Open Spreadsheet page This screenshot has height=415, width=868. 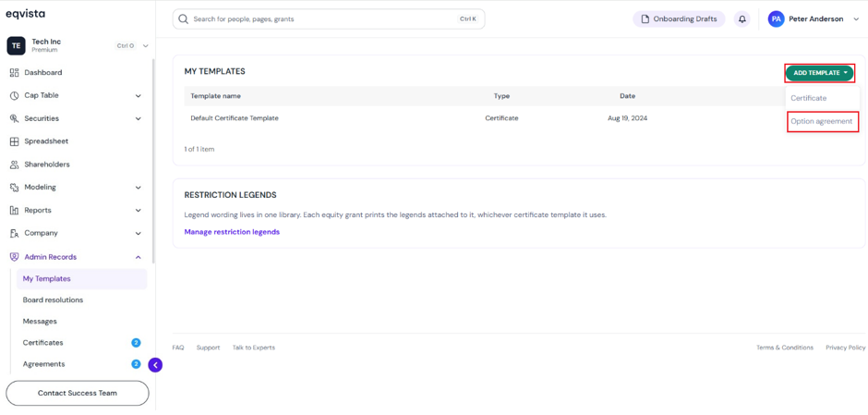(x=46, y=141)
